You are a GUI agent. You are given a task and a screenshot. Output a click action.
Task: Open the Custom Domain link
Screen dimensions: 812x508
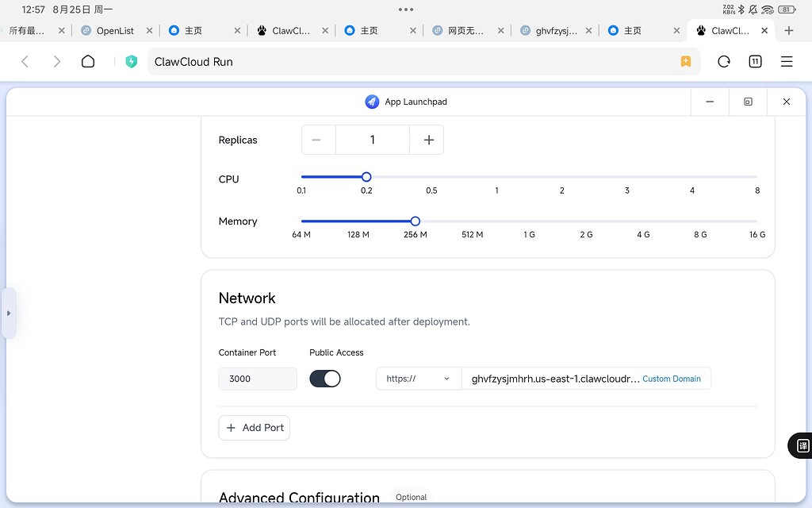point(671,379)
